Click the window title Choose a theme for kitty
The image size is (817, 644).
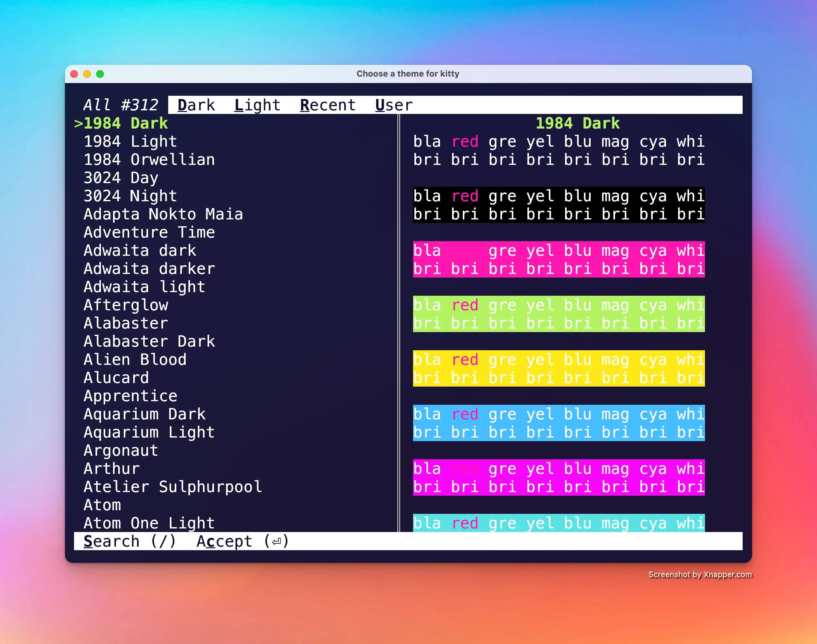[x=408, y=74]
